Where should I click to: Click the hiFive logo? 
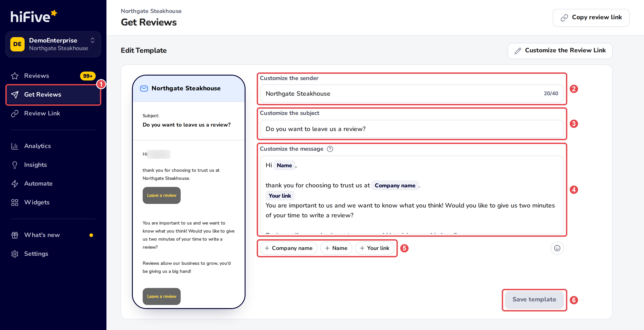[x=34, y=17]
